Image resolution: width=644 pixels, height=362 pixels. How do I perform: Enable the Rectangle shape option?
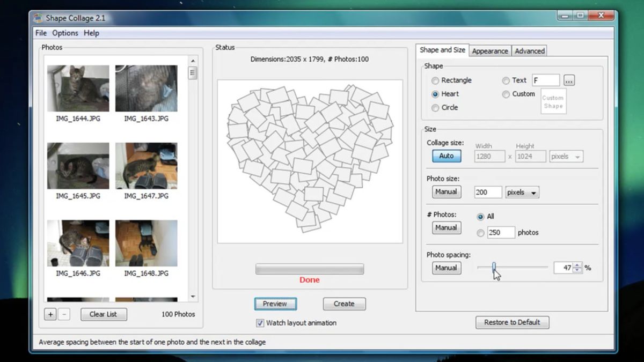[x=435, y=80]
